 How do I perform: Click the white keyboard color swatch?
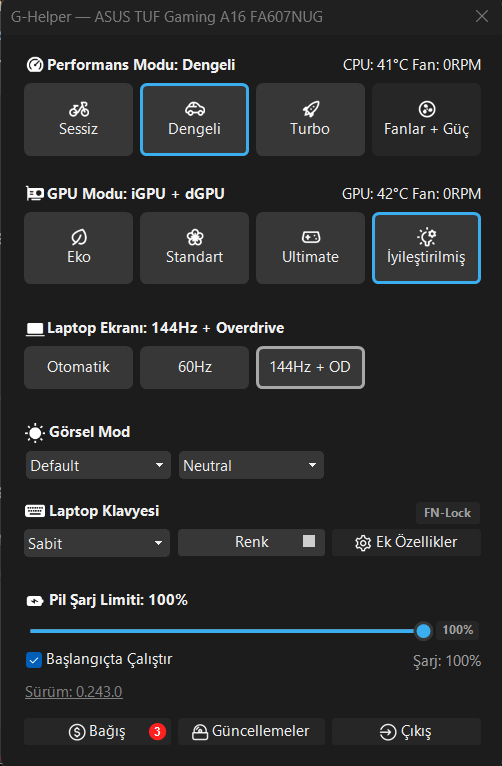click(309, 541)
